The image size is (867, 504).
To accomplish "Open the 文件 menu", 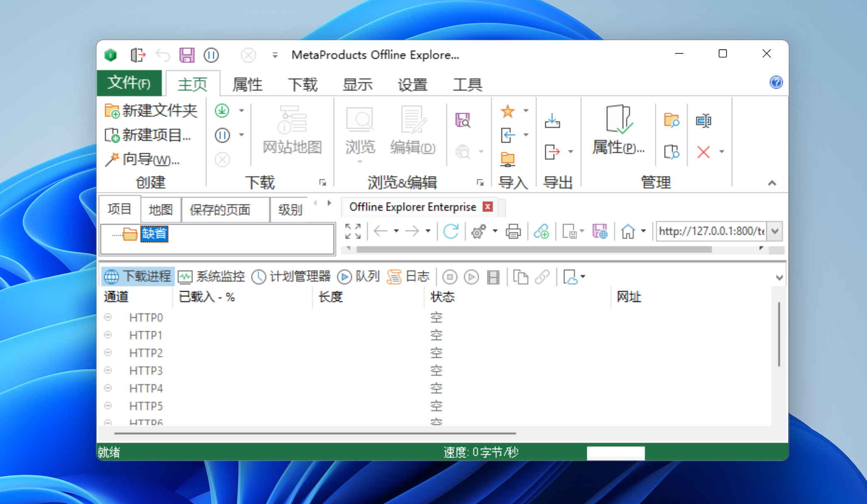I will (x=129, y=83).
